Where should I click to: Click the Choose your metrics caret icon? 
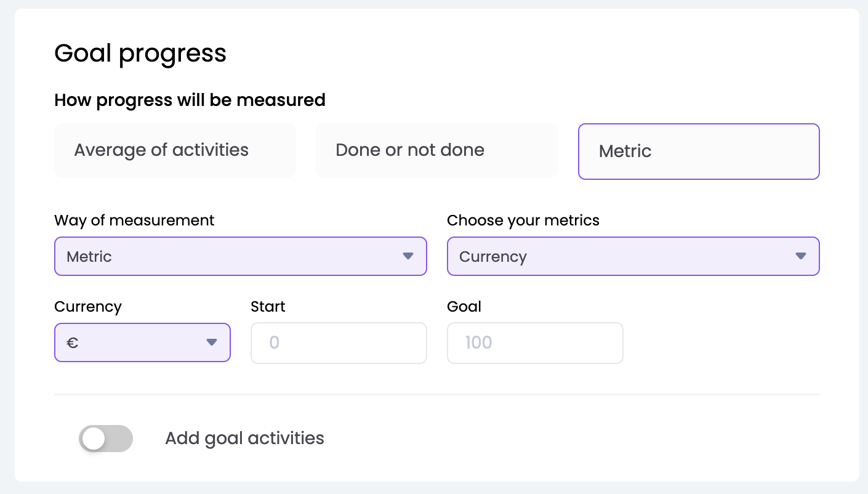tap(800, 256)
